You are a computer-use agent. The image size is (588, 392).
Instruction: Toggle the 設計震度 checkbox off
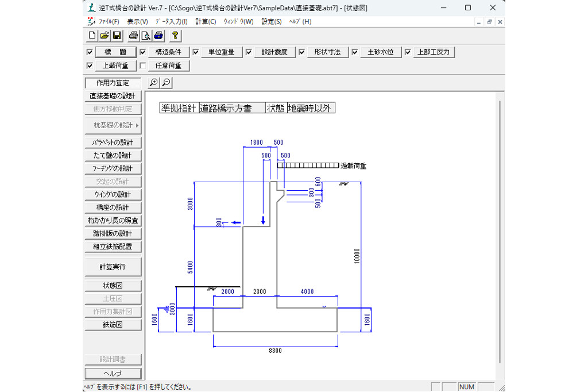pos(249,52)
